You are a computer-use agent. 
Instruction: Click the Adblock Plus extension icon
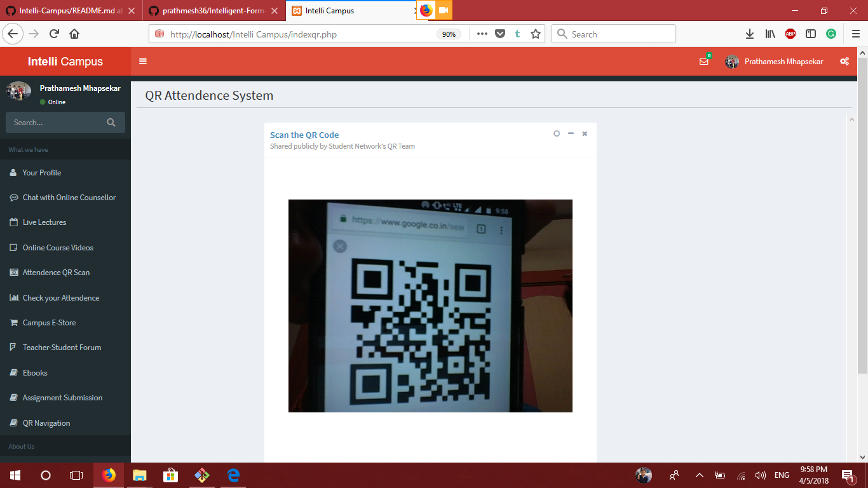tap(790, 34)
